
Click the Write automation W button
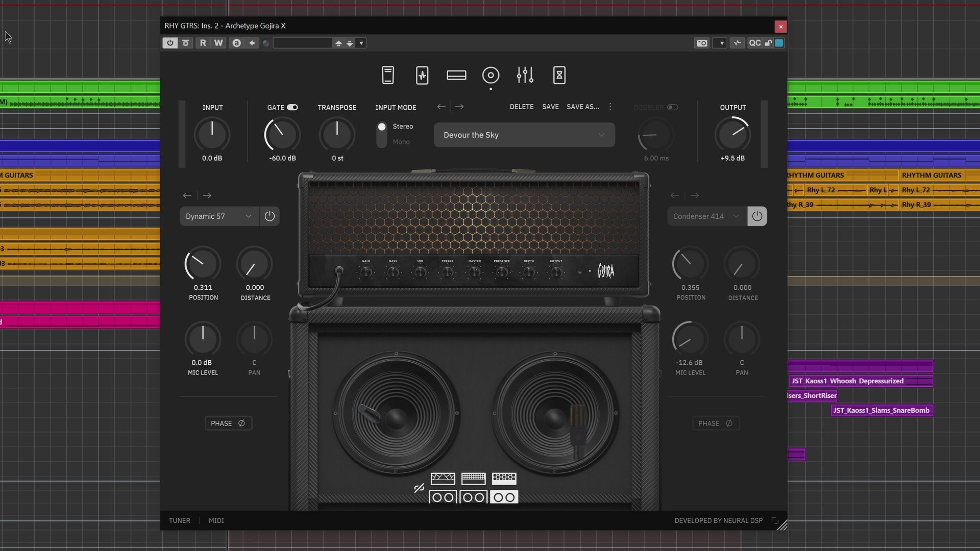pyautogui.click(x=218, y=43)
